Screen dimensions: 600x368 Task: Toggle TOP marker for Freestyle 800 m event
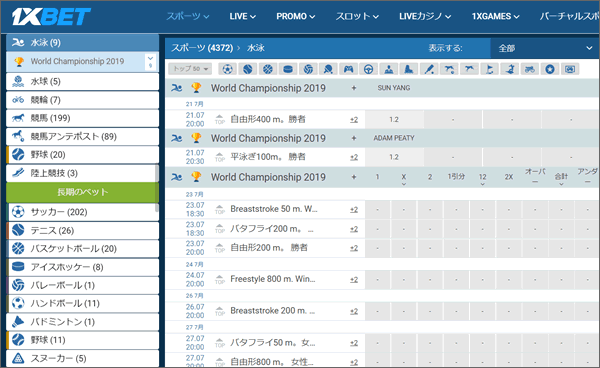coord(220,279)
